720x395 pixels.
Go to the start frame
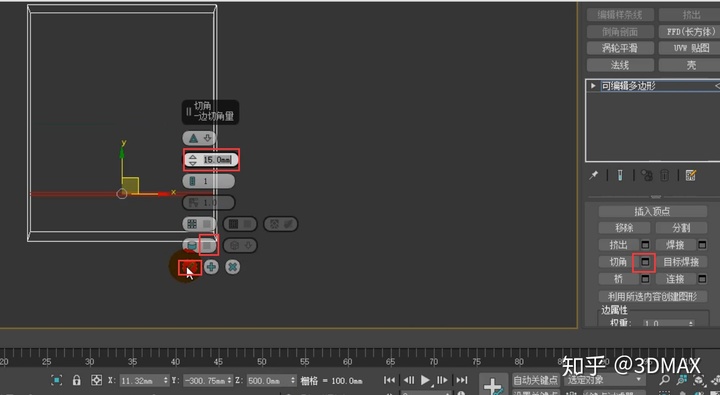click(x=389, y=380)
